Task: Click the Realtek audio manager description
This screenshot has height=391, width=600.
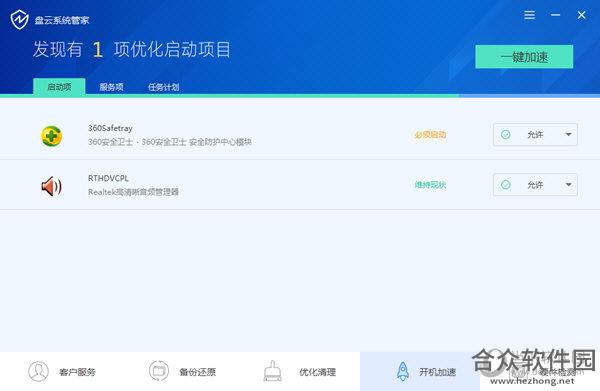Action: pyautogui.click(x=133, y=192)
